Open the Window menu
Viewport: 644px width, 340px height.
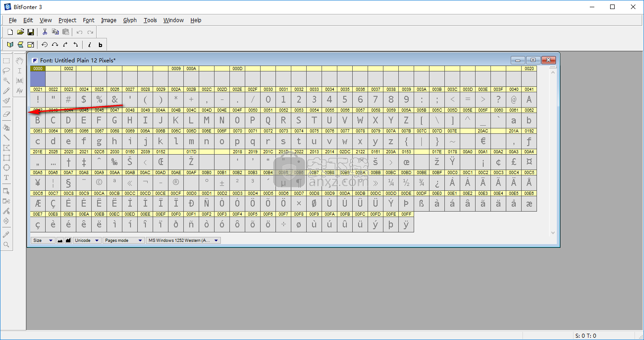click(x=173, y=20)
